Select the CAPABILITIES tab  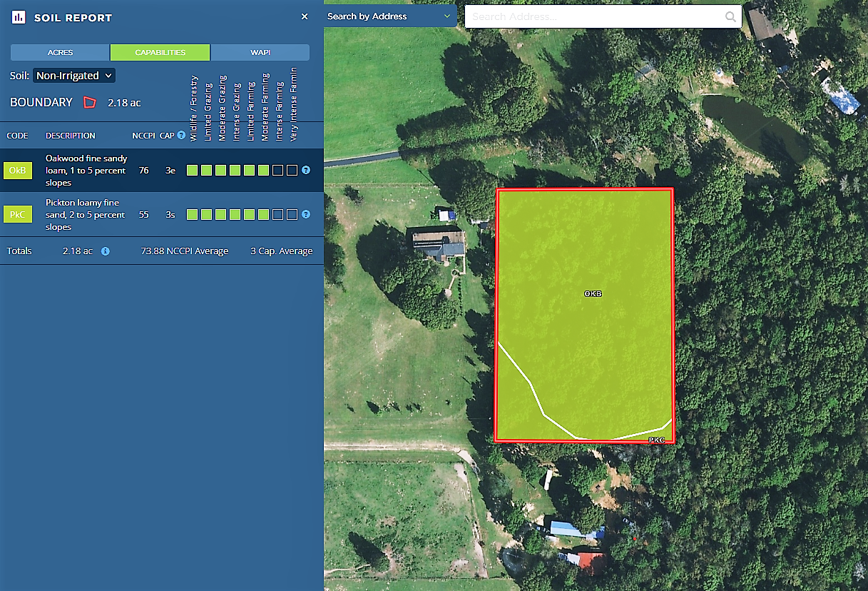click(160, 53)
